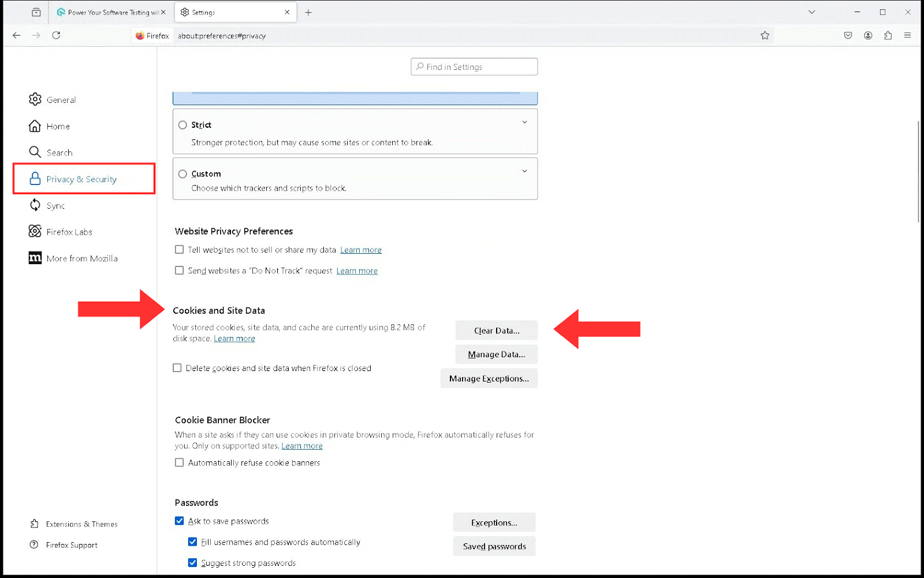Open the list all tabs dropdown
Viewport: 924px width, 578px height.
coord(811,12)
